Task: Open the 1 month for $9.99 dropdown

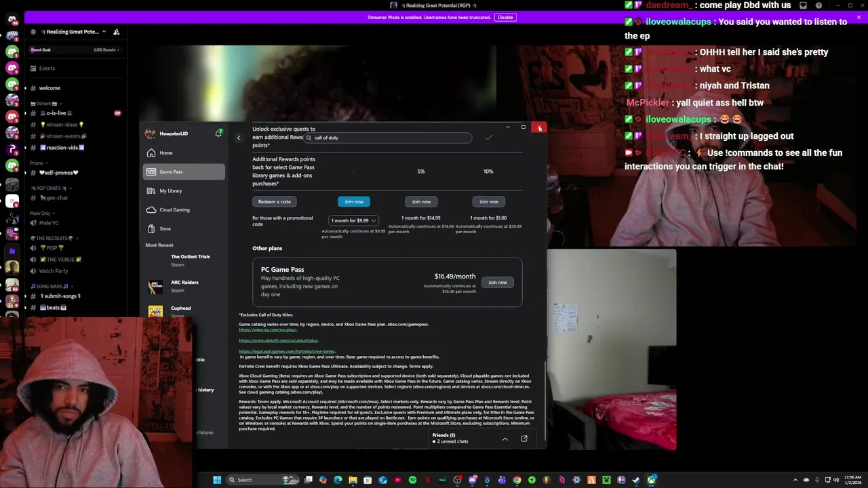Action: [353, 220]
